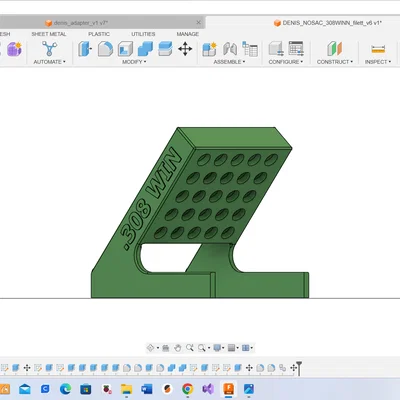400x400 pixels.
Task: Click the timeline history end marker
Action: click(x=299, y=368)
